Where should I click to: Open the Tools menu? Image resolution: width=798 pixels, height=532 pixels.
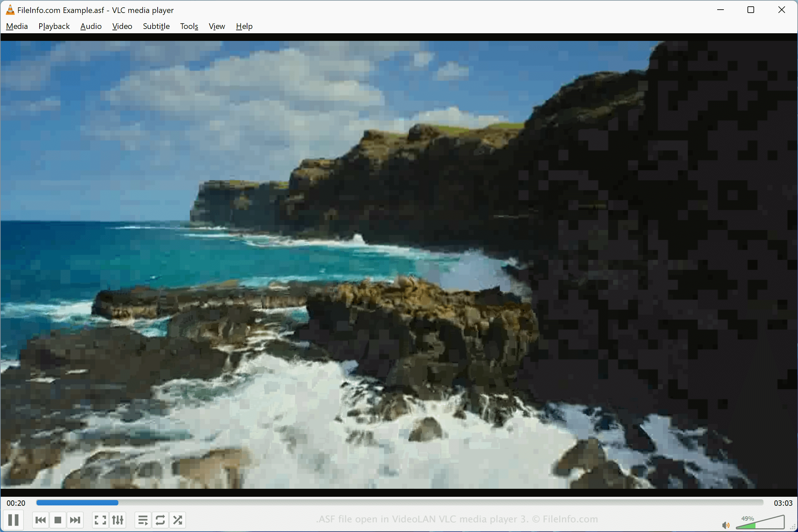click(189, 26)
